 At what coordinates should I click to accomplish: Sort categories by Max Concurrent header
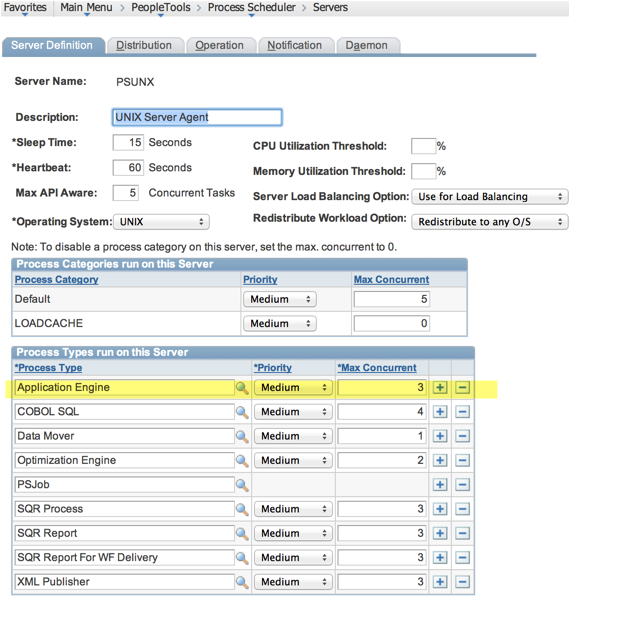tap(391, 280)
